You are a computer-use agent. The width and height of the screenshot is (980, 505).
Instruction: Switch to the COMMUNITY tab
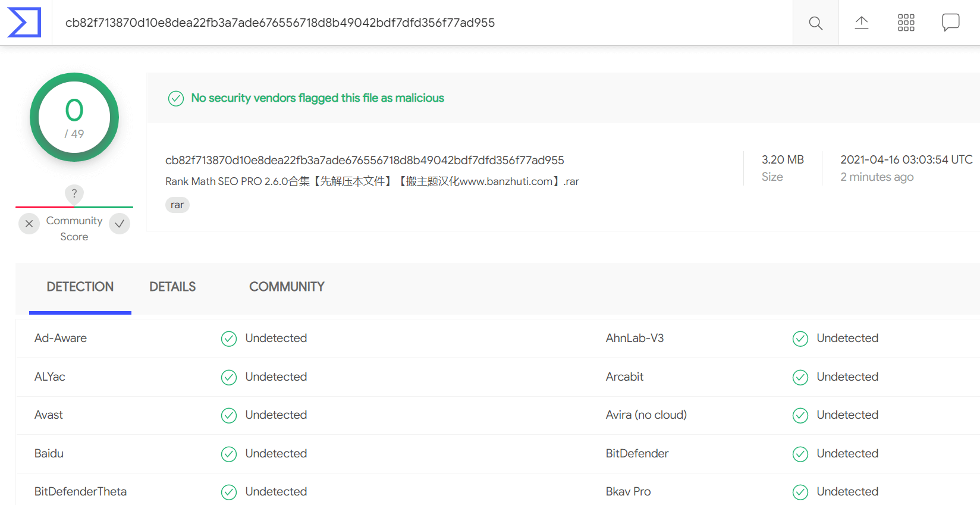tap(287, 287)
